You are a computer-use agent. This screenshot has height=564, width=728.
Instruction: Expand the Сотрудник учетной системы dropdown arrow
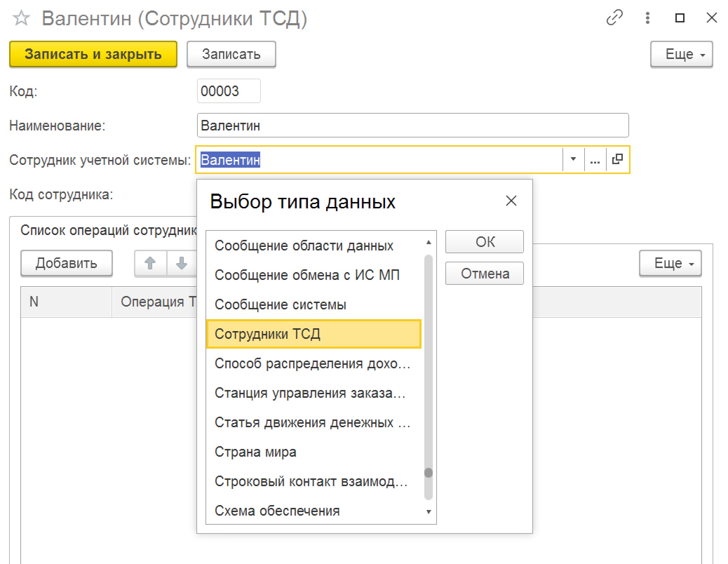573,160
